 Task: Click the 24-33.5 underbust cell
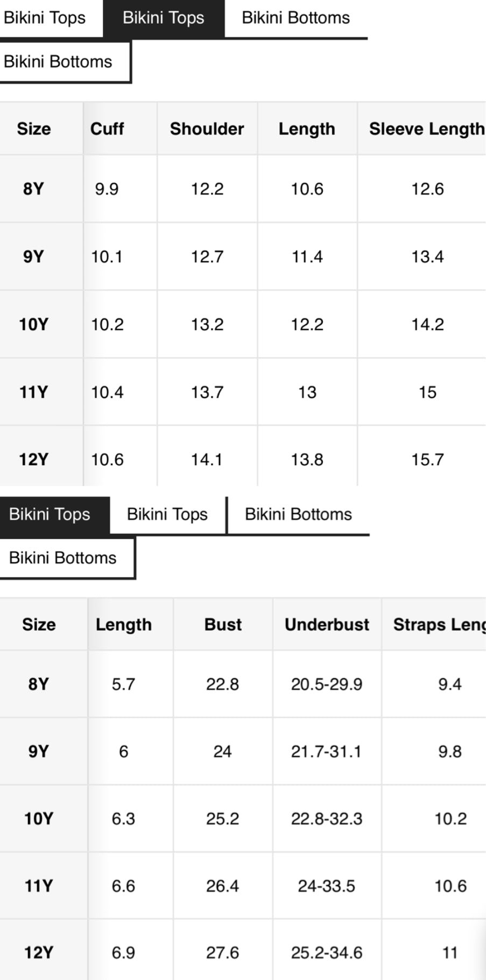[327, 886]
